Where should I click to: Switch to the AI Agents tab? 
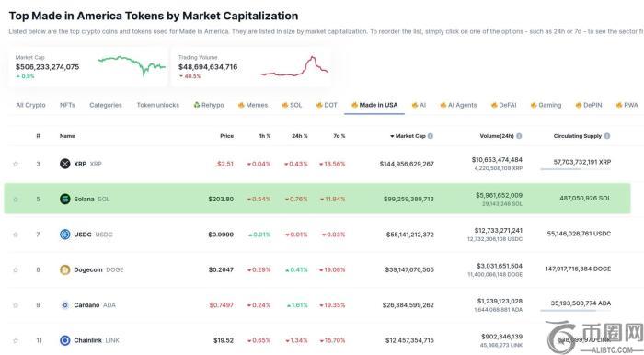[x=458, y=105]
